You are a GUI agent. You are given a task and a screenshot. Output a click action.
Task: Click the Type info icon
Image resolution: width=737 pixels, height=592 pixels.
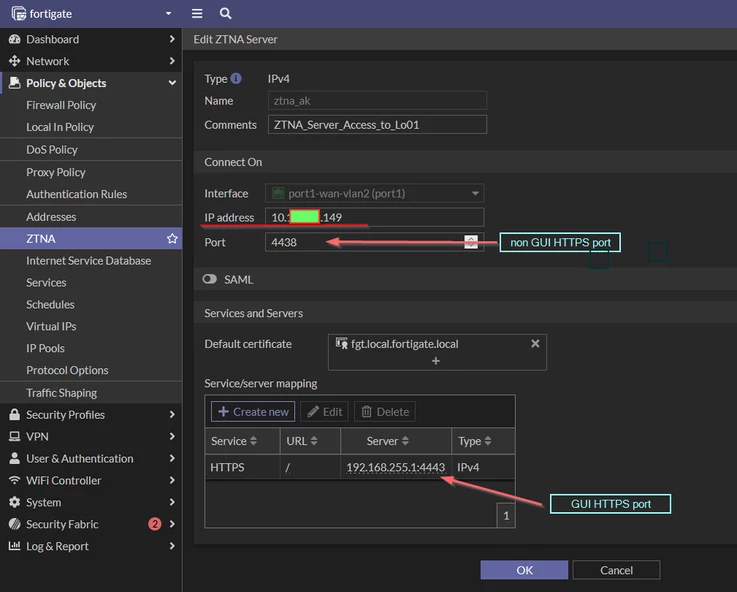tap(236, 78)
